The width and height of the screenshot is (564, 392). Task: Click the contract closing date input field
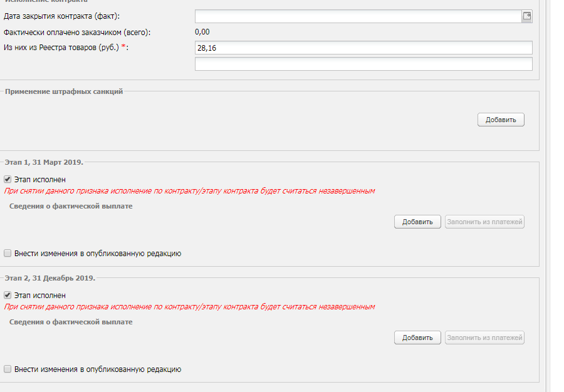[358, 16]
